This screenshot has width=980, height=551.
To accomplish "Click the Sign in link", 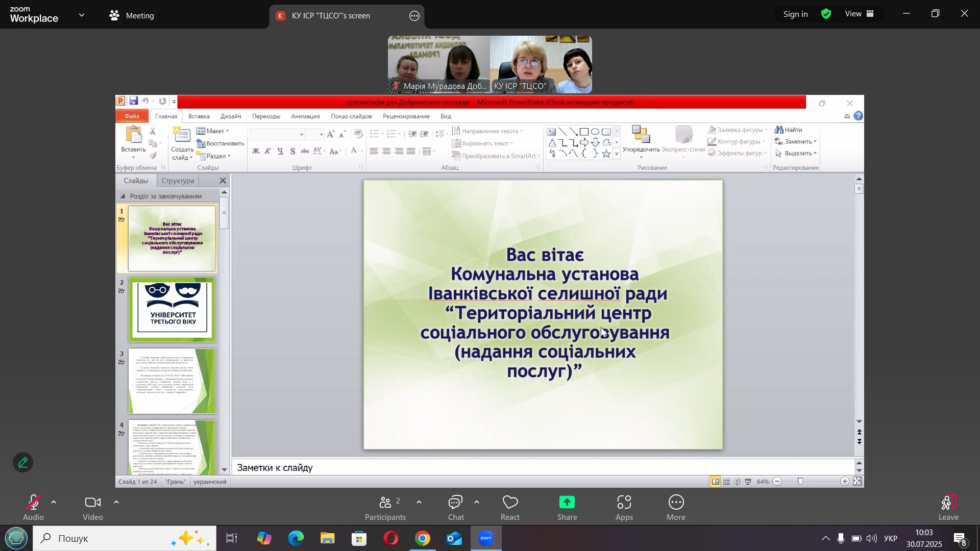I will [795, 14].
